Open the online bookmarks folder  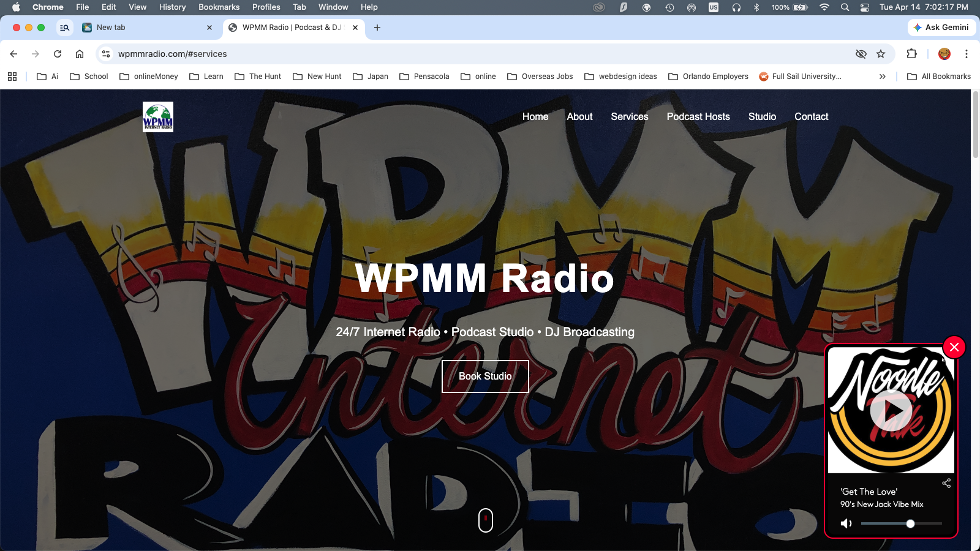pyautogui.click(x=478, y=77)
